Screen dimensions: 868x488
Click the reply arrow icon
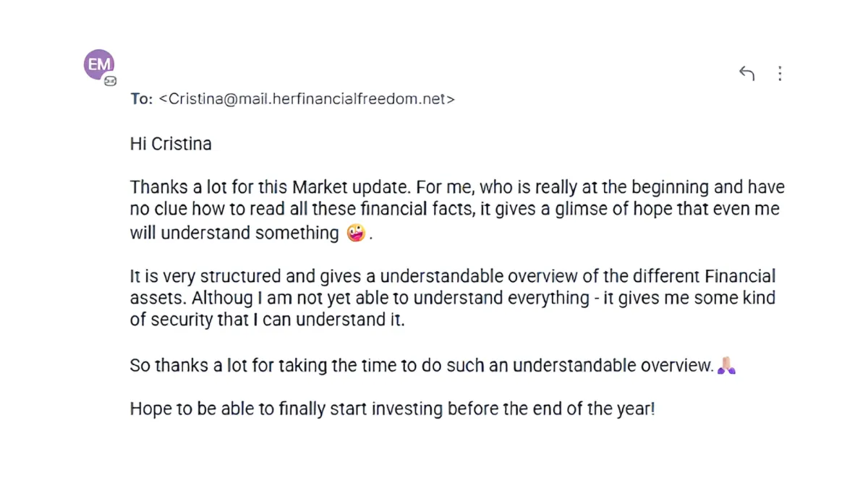746,73
